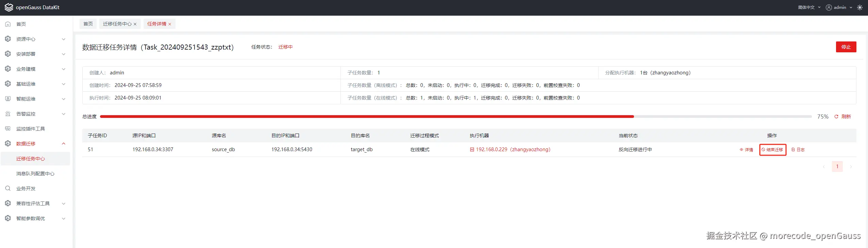Click the 反向迁移进行中 status text

click(x=635, y=149)
